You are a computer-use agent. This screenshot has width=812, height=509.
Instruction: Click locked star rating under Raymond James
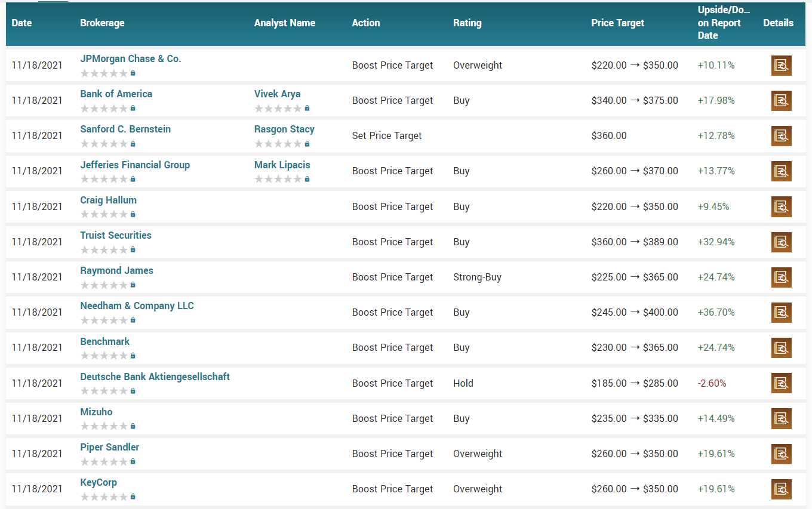click(108, 285)
